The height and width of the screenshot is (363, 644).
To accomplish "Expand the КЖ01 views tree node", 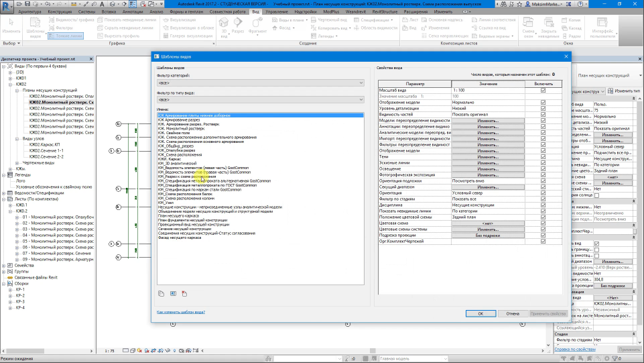I will 10,78.
